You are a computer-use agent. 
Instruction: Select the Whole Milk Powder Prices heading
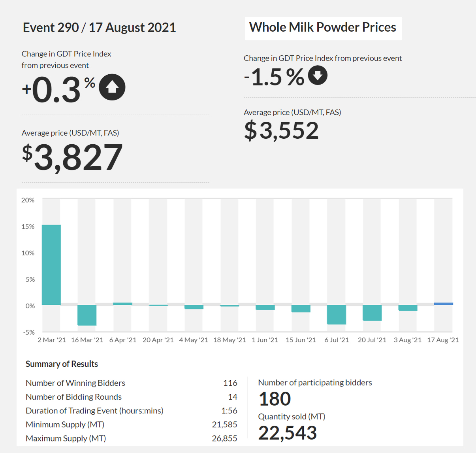point(323,27)
